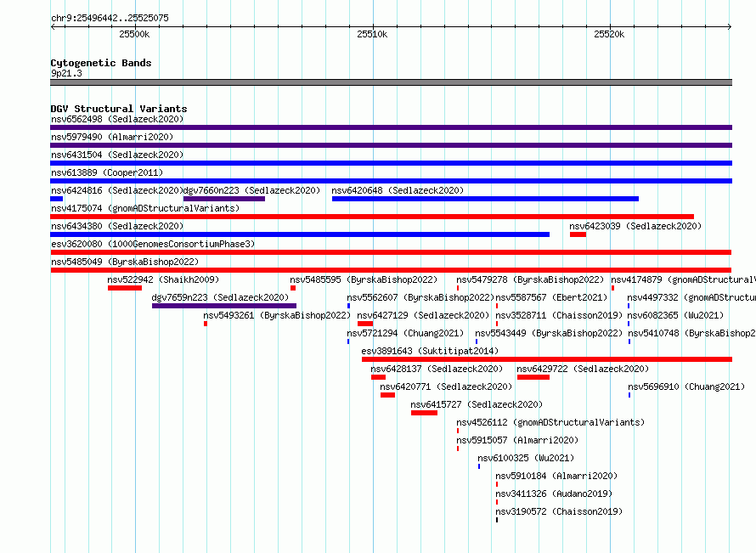
Task: Open nsv5562607 (ByrskaBishop2022) label
Action: tap(420, 297)
